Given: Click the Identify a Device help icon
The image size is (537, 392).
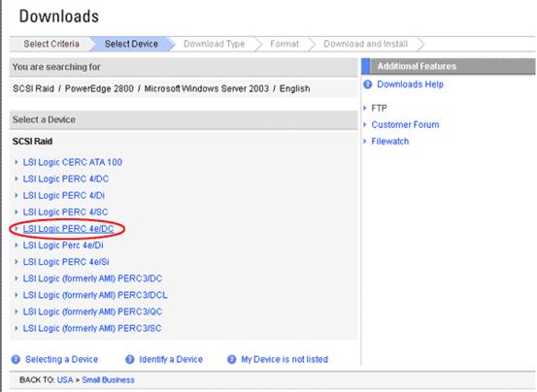Looking at the screenshot, I should 130,360.
